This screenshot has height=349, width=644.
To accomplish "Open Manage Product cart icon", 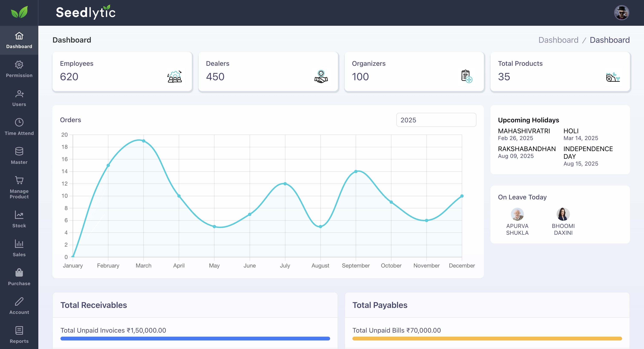I will point(19,180).
